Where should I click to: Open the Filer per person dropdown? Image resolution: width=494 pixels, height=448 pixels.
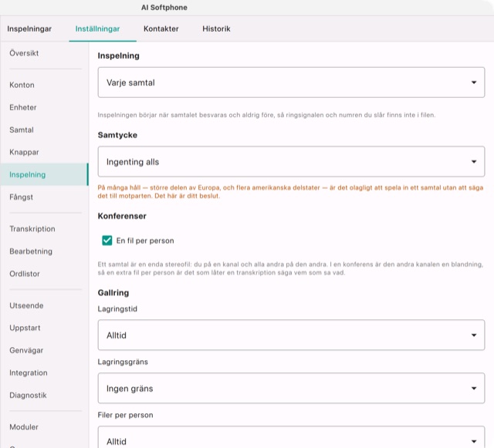(291, 437)
